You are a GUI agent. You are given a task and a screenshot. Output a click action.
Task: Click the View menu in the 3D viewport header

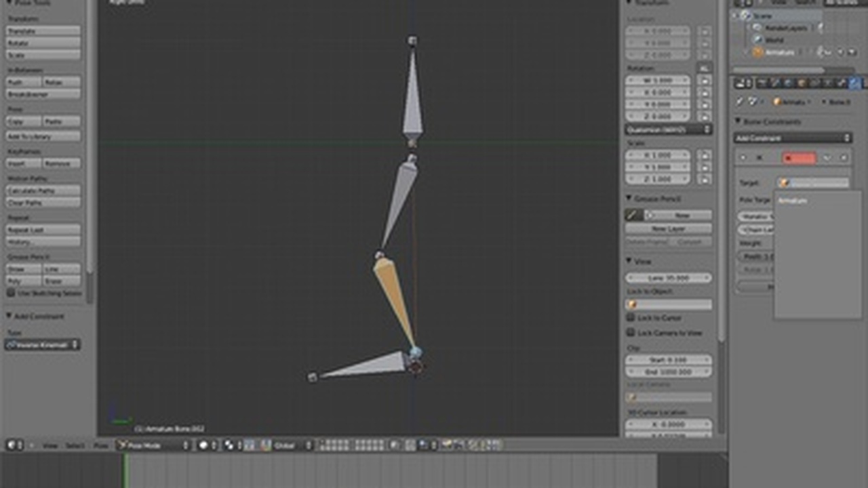50,446
